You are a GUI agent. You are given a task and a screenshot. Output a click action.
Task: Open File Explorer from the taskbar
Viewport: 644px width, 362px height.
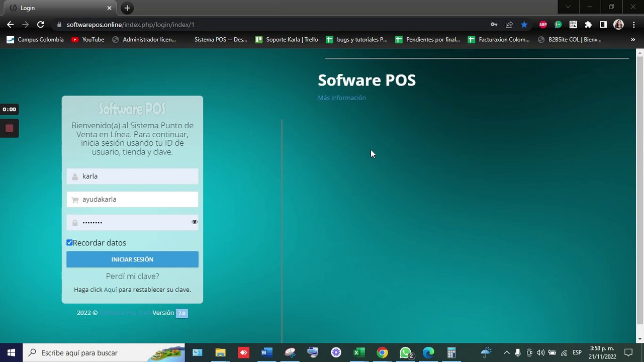[220, 352]
